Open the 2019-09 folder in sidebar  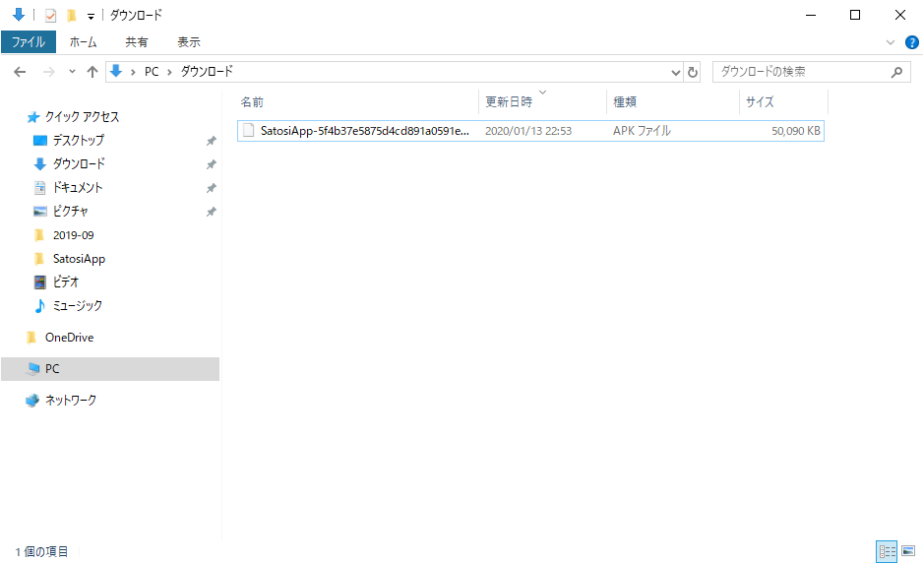coord(73,235)
